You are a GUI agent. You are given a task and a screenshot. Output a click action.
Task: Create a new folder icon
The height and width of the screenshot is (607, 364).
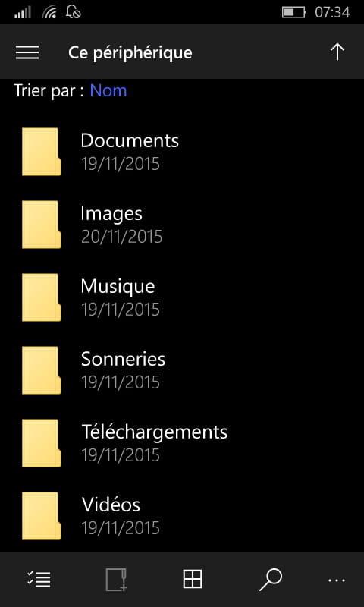tap(117, 580)
